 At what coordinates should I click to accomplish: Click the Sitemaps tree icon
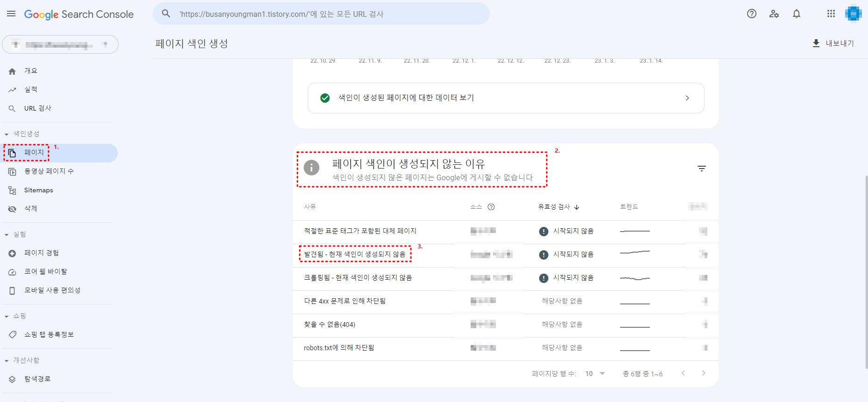coord(12,190)
